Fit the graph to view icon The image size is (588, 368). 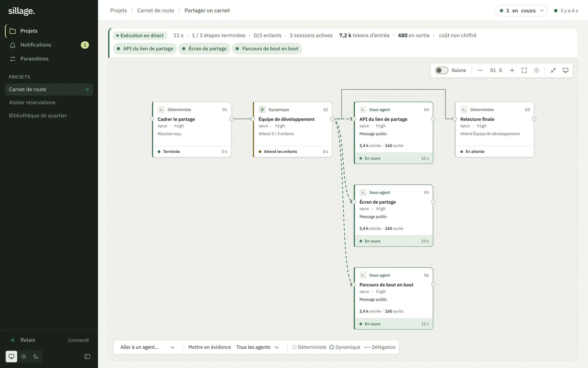524,70
